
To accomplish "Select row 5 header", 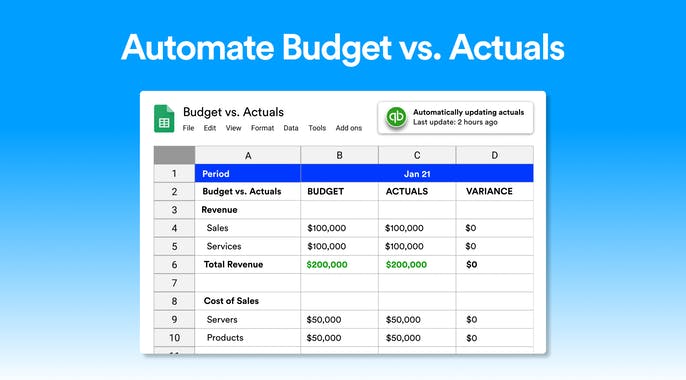I will pyautogui.click(x=174, y=247).
